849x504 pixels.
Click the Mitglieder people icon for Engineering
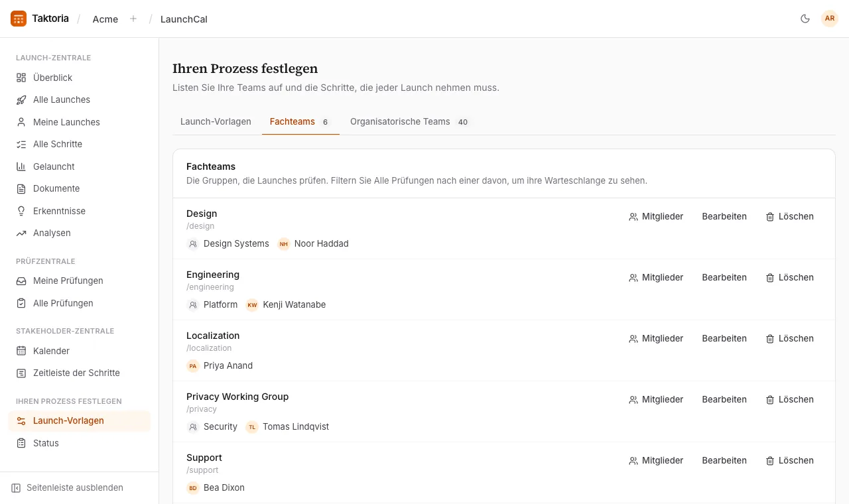[633, 278]
